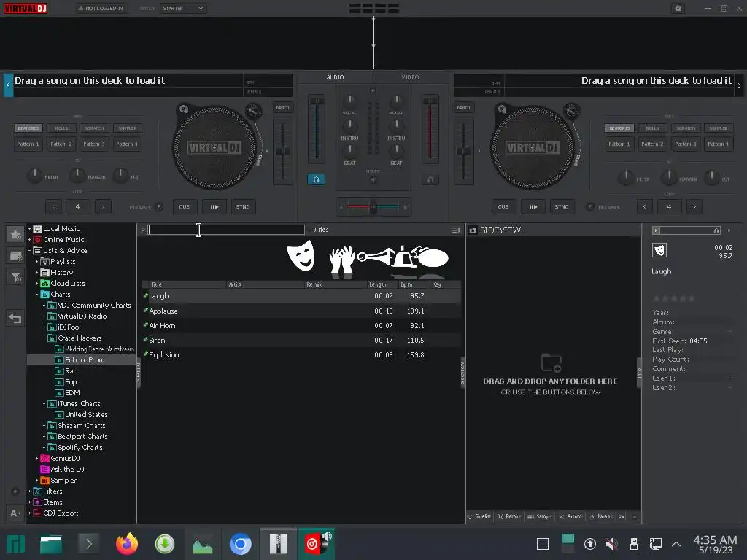Click the NOT LOGGED IN button
Viewport: 747px width, 560px height.
click(x=101, y=8)
